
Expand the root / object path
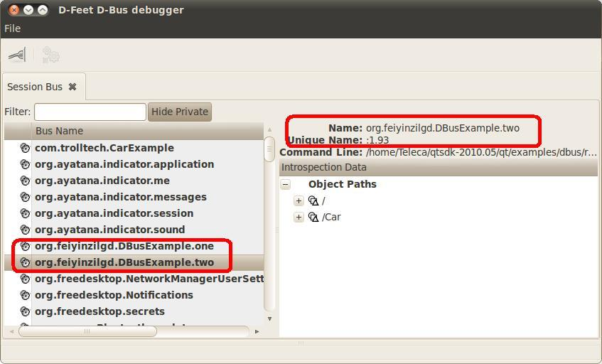coord(299,200)
